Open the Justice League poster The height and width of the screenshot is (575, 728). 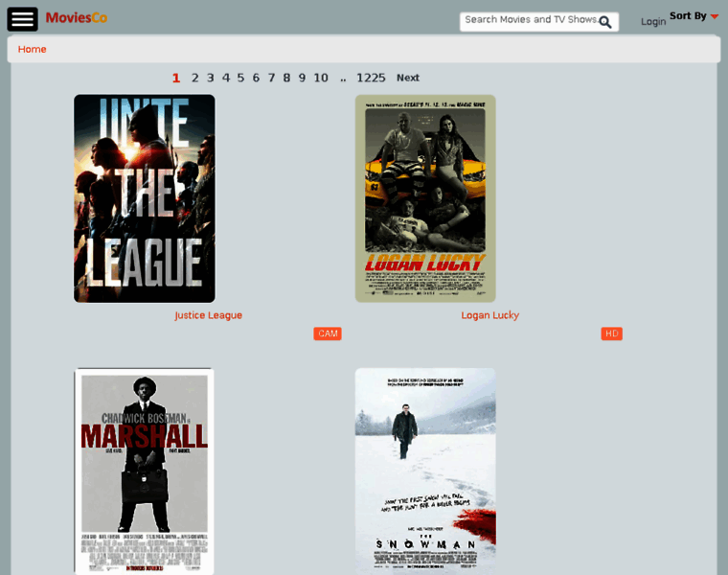tap(145, 198)
